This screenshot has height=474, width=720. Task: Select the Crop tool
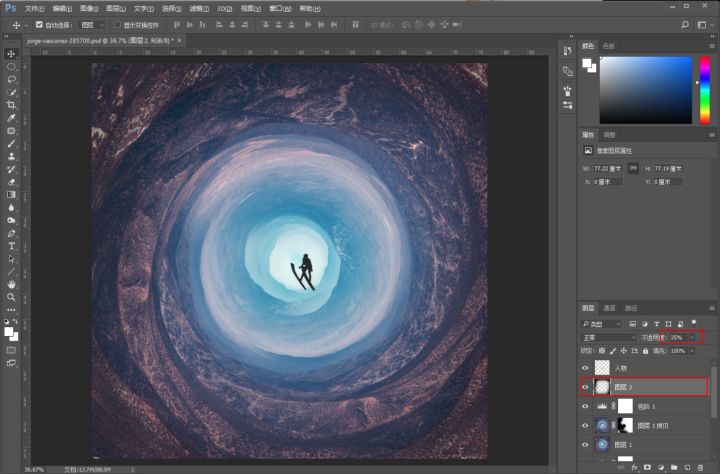click(x=12, y=105)
